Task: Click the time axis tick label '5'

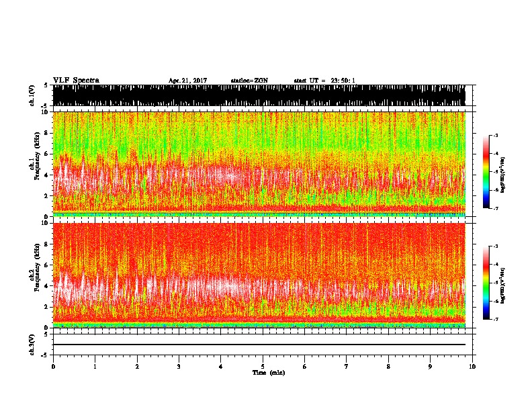Action: tap(263, 367)
